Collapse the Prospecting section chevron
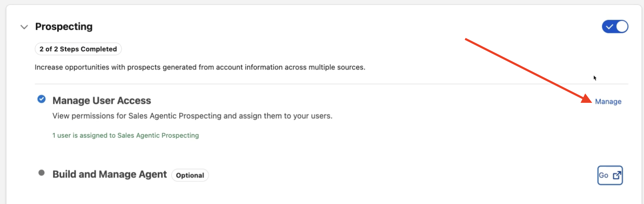Image resolution: width=644 pixels, height=204 pixels. [x=25, y=27]
